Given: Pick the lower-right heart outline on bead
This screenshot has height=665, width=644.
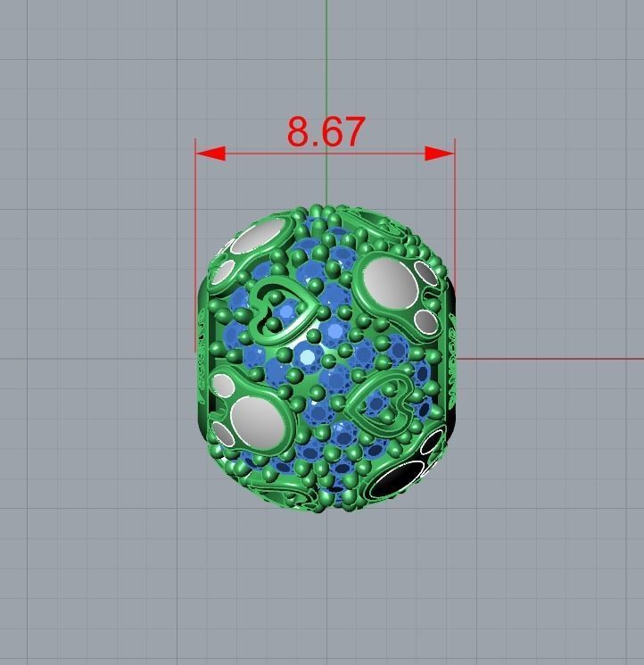Looking at the screenshot, I should 381,403.
